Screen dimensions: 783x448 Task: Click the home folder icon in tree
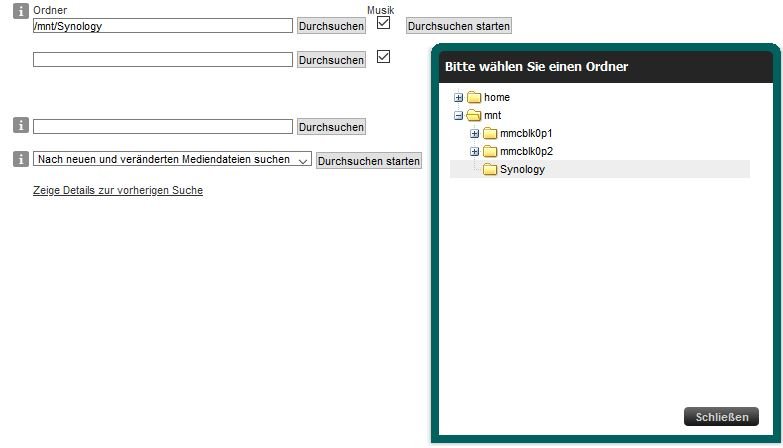tap(474, 98)
